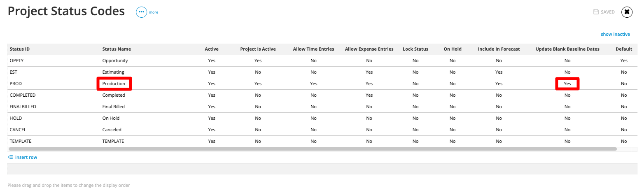Select the Production status name cell

[x=114, y=84]
